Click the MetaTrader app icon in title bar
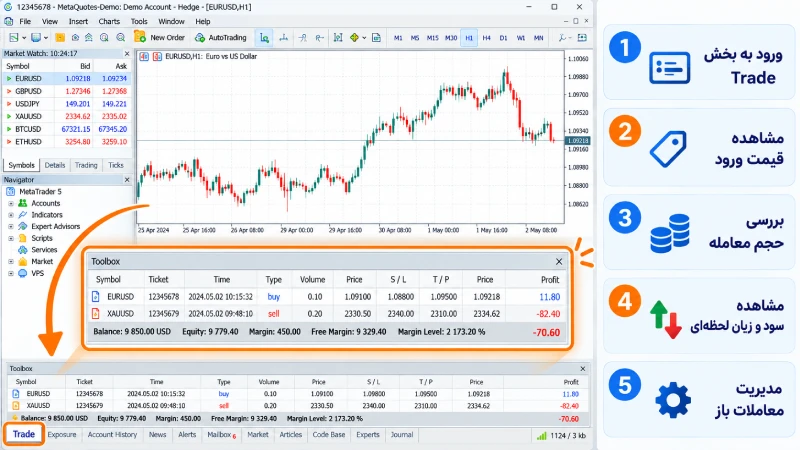The height and width of the screenshot is (450, 800). coord(8,7)
